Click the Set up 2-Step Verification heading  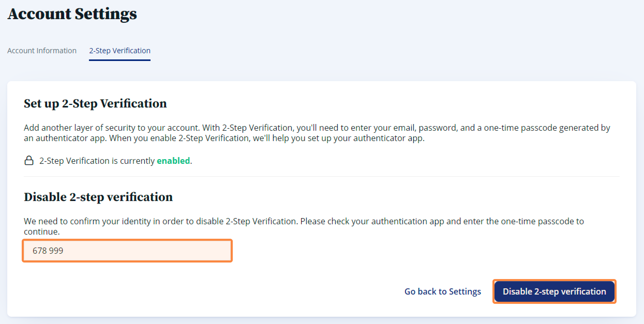coord(95,104)
